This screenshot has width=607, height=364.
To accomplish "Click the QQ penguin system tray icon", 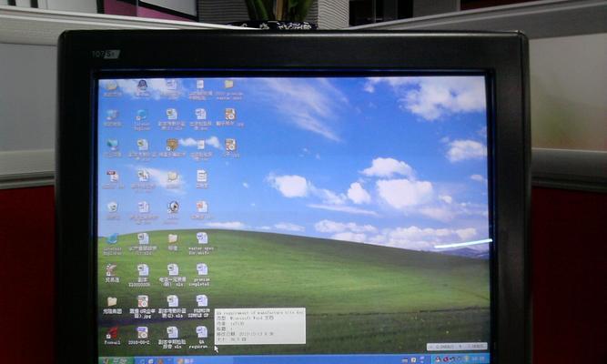I will coord(438,359).
